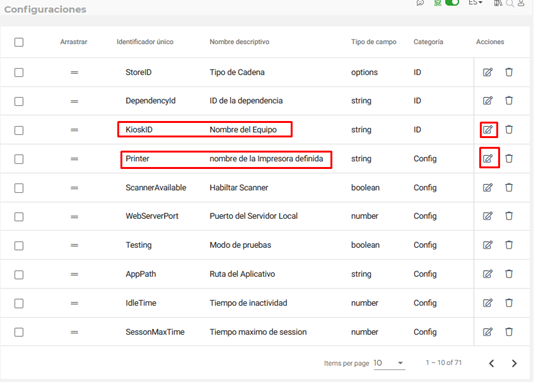The width and height of the screenshot is (536, 382).
Task: Toggle the green switch in top bar
Action: tap(452, 3)
